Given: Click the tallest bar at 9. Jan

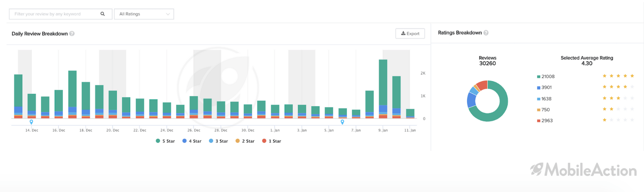Looking at the screenshot, I should pos(383,89).
